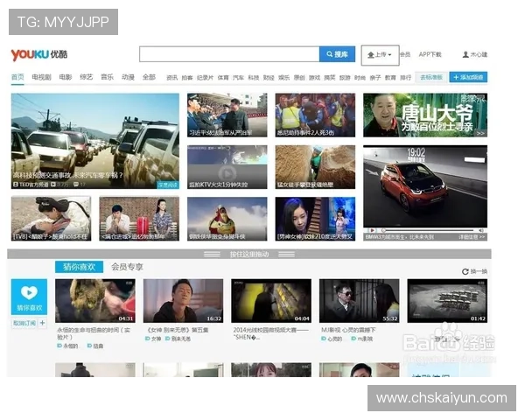Open the 科技 sub-channel
Viewport: 525px width, 420px height.
pos(254,78)
